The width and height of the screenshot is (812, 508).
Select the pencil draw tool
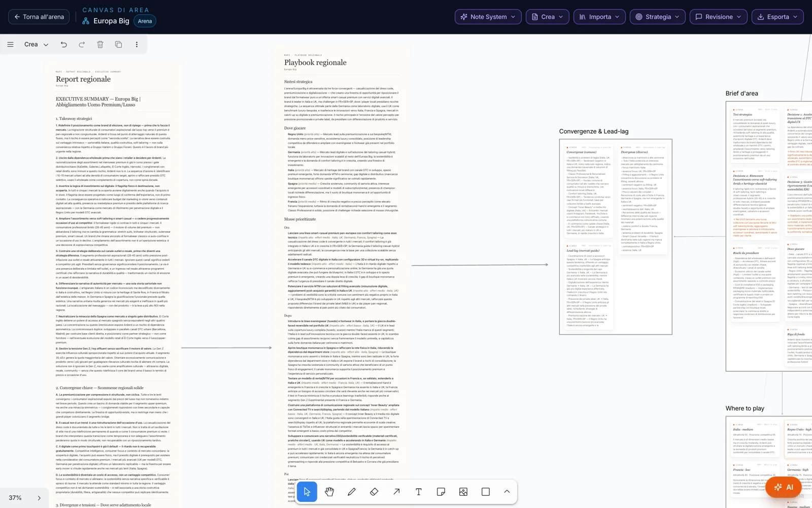click(x=352, y=492)
